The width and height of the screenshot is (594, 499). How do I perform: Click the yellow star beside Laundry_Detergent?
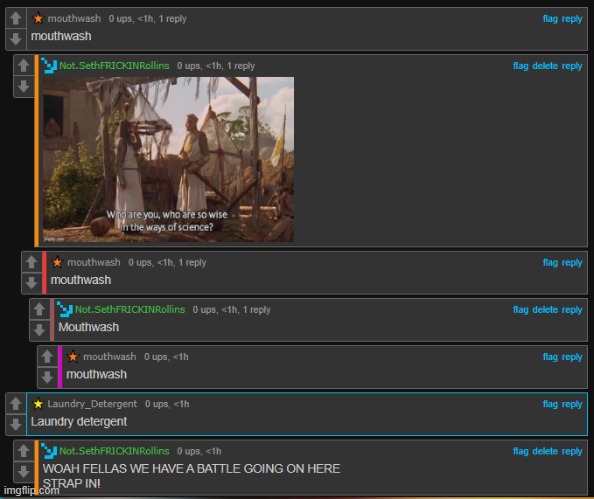point(38,404)
